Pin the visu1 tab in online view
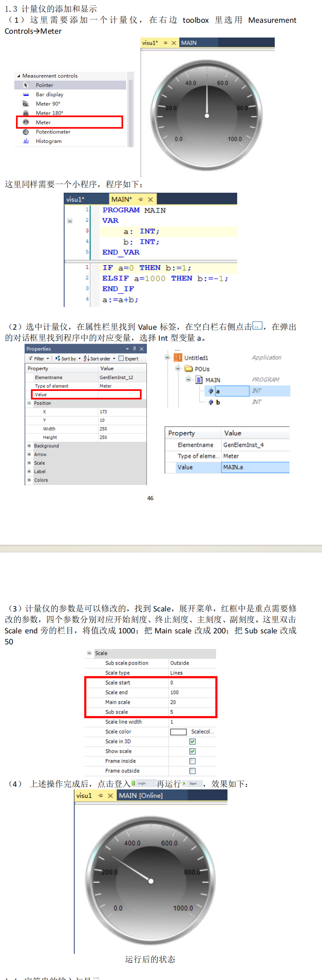 point(100,795)
